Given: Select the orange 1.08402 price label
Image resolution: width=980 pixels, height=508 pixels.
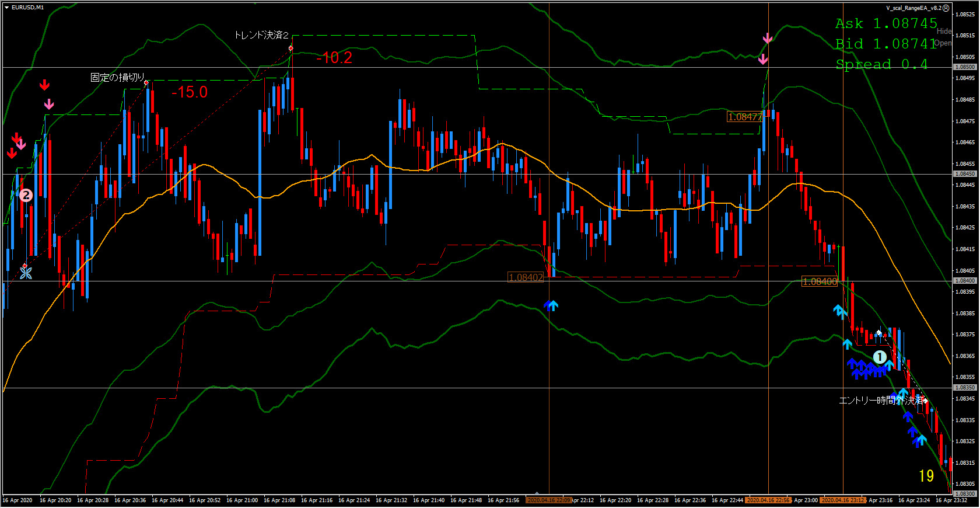Looking at the screenshot, I should click(x=526, y=277).
